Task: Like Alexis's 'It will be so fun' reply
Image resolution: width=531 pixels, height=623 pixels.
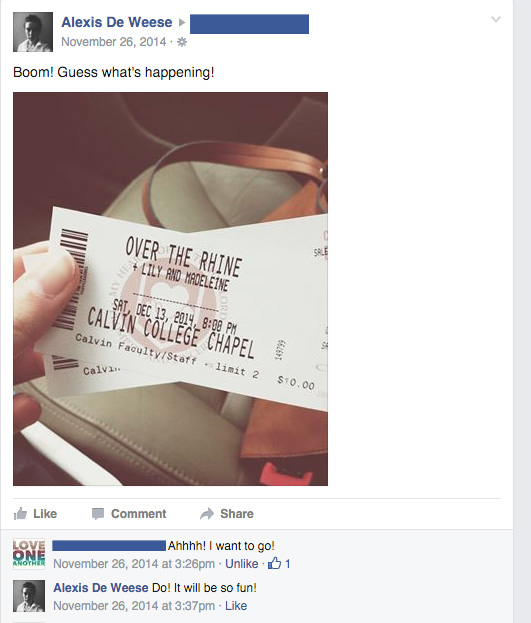Action: point(236,606)
